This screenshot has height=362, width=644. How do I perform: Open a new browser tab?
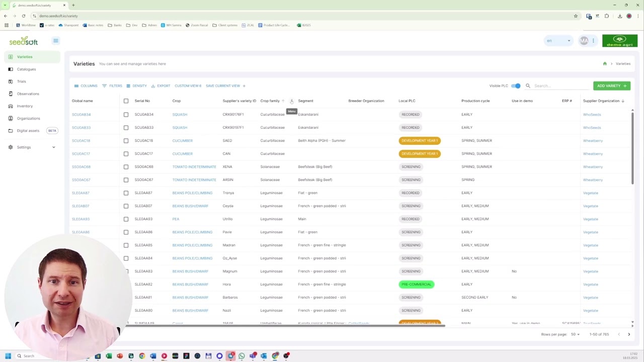coord(73,5)
